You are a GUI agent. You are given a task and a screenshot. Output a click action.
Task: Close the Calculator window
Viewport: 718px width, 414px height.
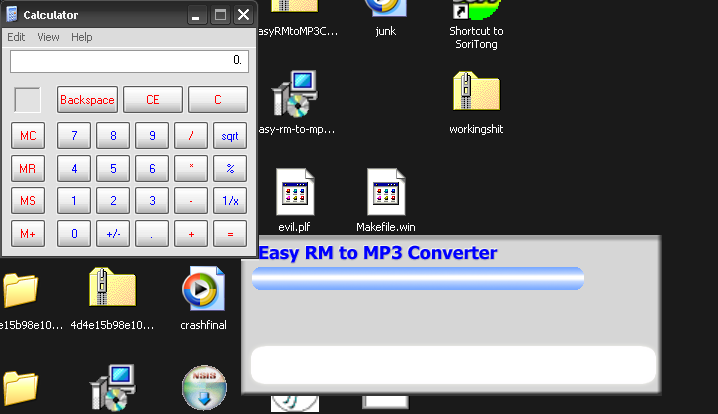[244, 15]
